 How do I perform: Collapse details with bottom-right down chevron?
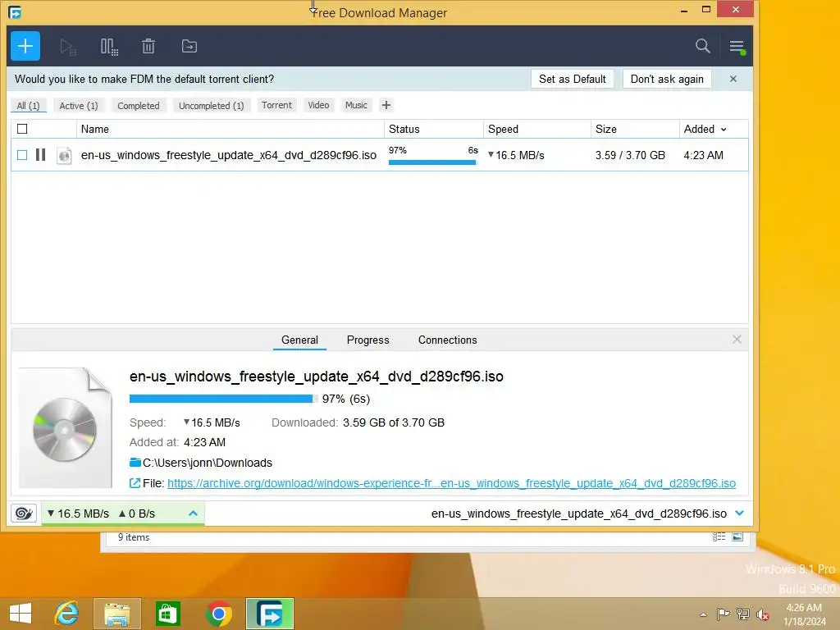pos(740,514)
